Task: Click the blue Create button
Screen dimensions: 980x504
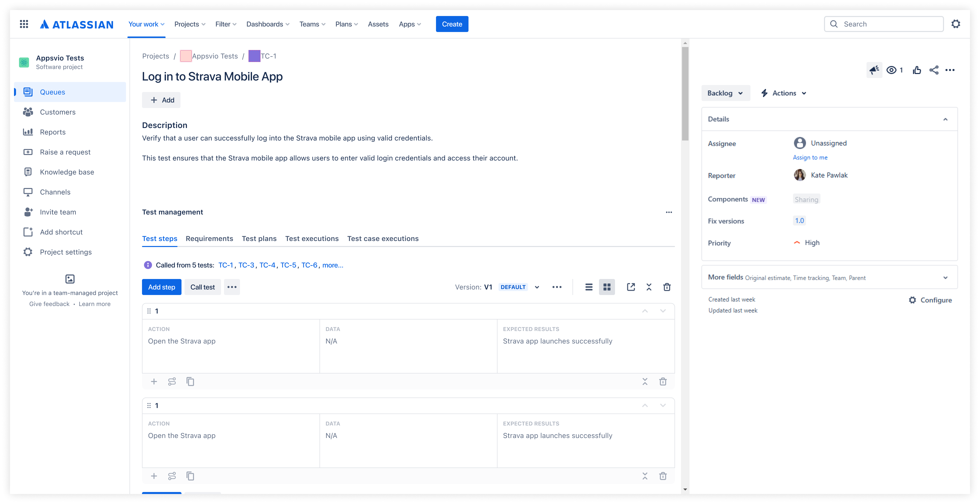Action: (452, 24)
